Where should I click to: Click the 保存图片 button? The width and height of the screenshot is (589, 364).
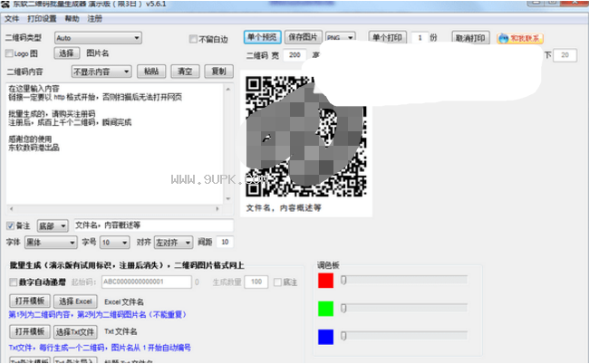[304, 37]
